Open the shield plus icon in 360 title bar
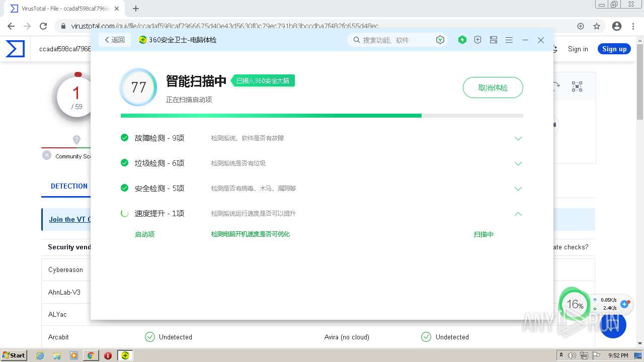The height and width of the screenshot is (362, 644). 478,40
